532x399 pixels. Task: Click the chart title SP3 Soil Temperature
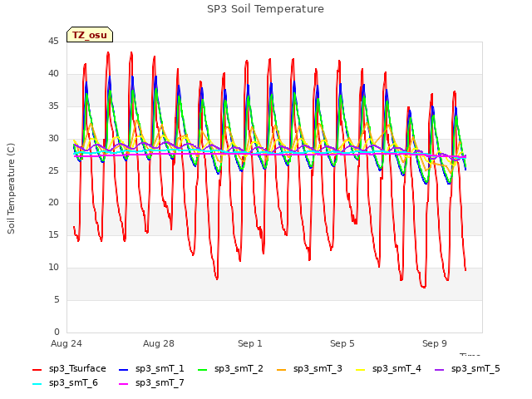[265, 9]
